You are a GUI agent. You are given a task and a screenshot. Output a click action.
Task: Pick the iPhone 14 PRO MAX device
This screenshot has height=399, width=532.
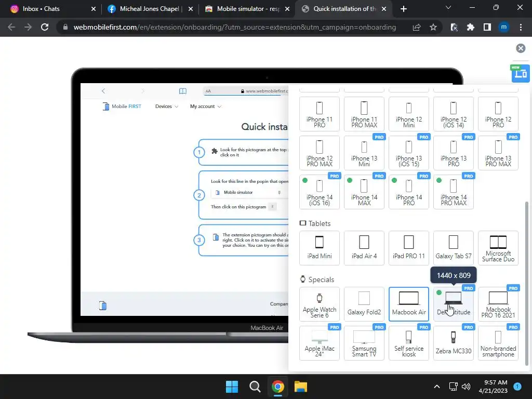453,192
